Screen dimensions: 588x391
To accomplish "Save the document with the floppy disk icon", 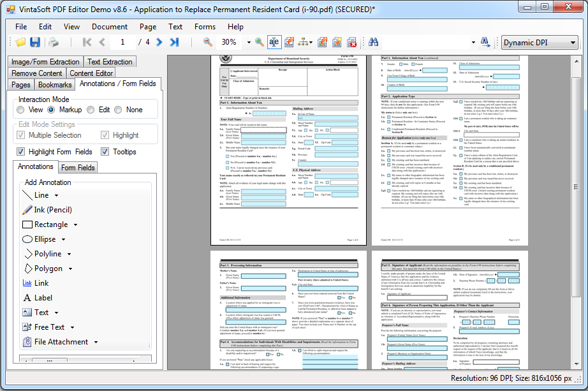I will (35, 42).
